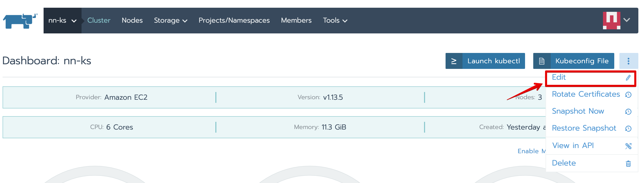
Task: Open the Members tab
Action: tap(296, 21)
